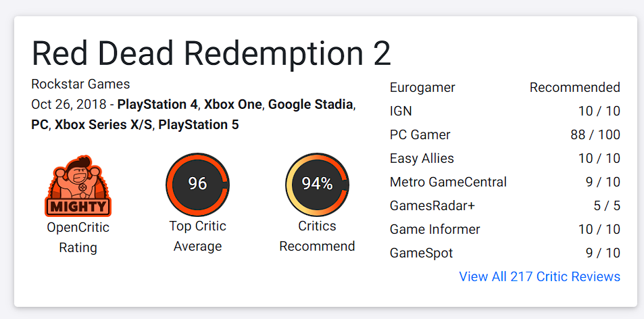Click the Rockstar Games developer name
Image resolution: width=644 pixels, height=319 pixels.
pos(80,84)
